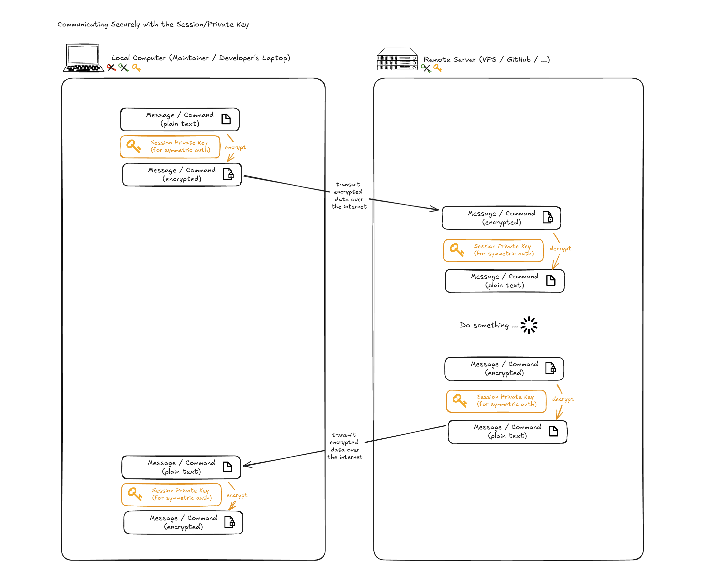Select the diagram title about Session/Private Key
The width and height of the screenshot is (707, 588).
coord(153,24)
